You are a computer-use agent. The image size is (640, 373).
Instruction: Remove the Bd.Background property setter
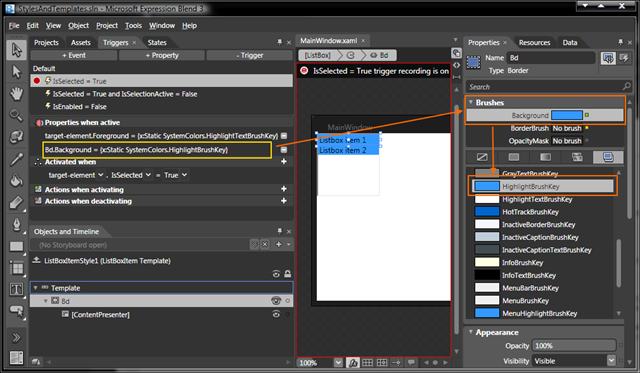284,150
